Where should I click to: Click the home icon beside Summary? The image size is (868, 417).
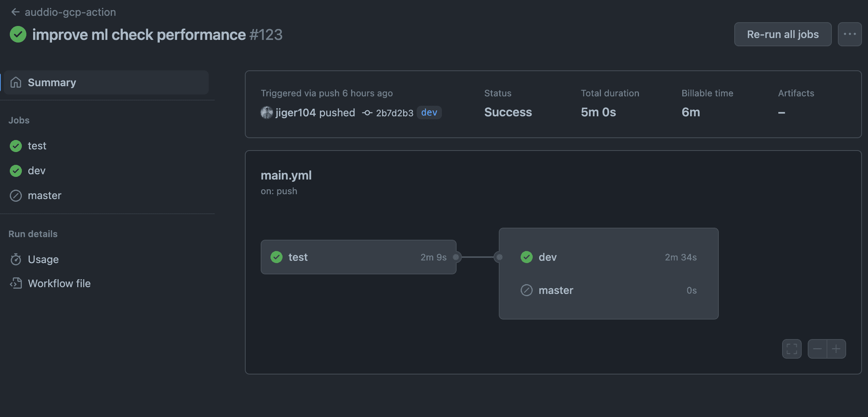16,82
